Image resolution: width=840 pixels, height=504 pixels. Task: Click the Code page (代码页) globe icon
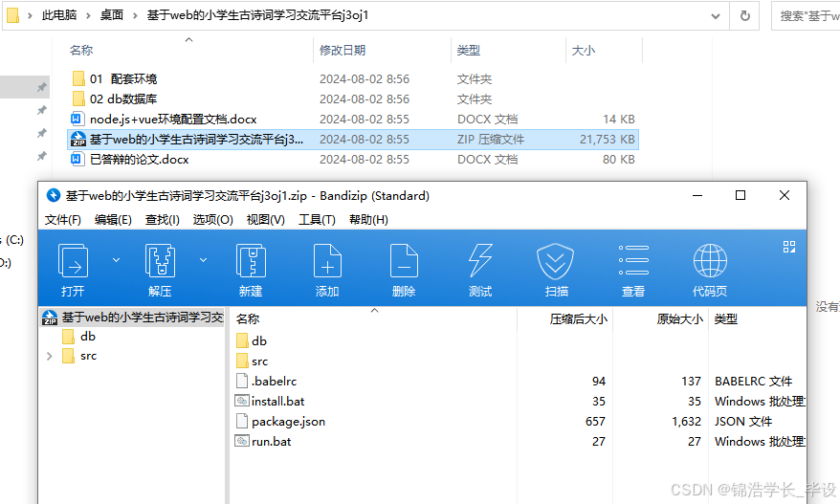[x=710, y=261]
